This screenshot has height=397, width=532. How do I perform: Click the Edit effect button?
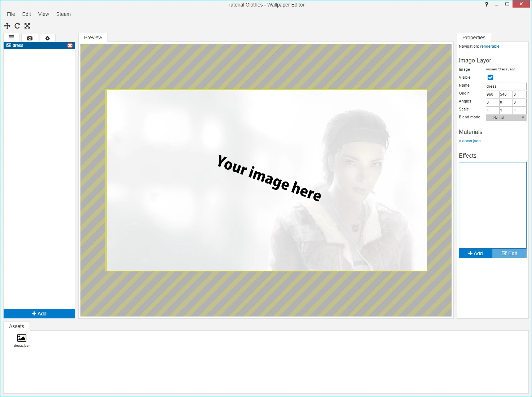coord(509,253)
